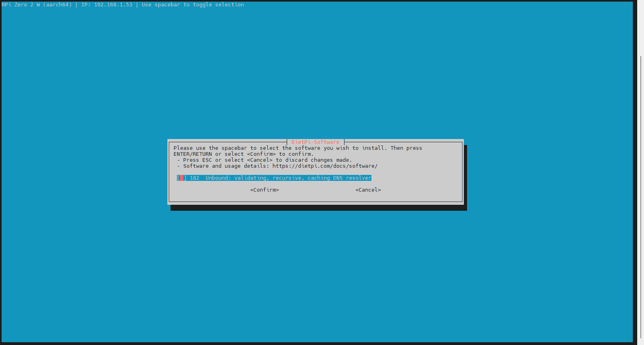Click the 'Press ESC or select <Cancel>' instruction line
Image resolution: width=644 pixels, height=345 pixels.
click(265, 160)
